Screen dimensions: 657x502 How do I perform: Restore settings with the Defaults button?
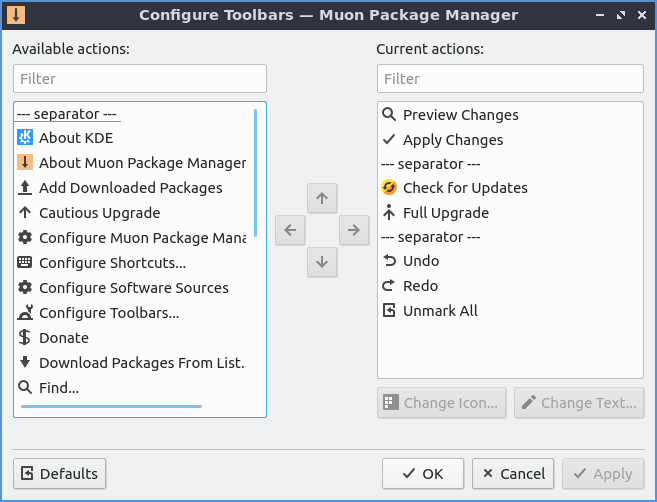[60, 474]
